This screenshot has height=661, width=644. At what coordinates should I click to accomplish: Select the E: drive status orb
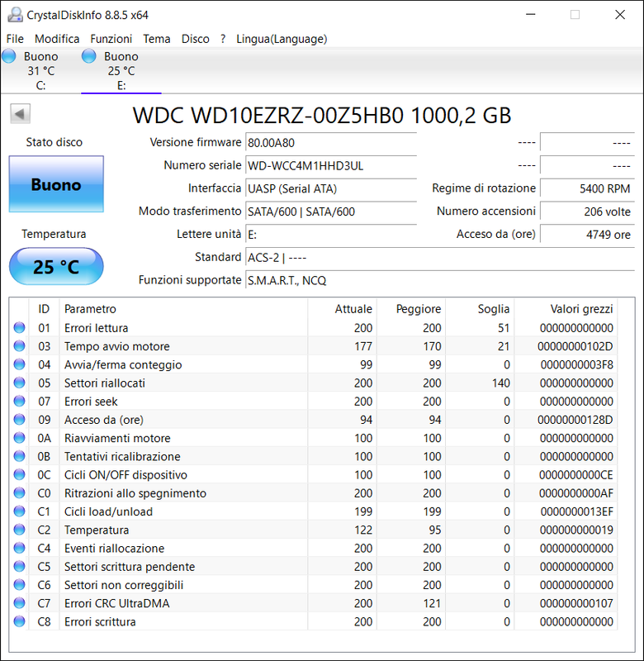point(89,56)
